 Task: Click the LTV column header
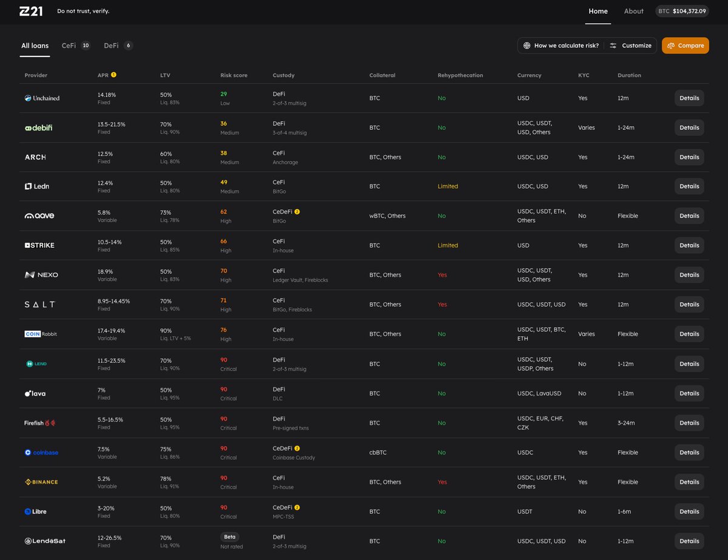point(165,75)
